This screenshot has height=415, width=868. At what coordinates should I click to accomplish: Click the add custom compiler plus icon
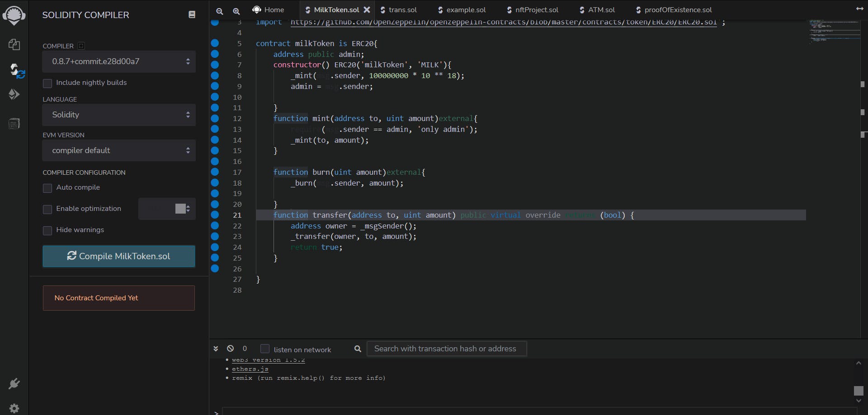[x=81, y=46]
